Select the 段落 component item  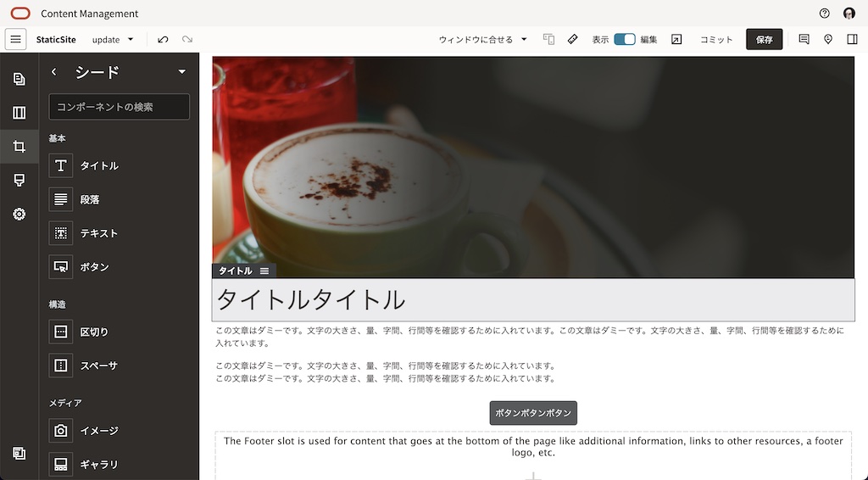coord(89,199)
